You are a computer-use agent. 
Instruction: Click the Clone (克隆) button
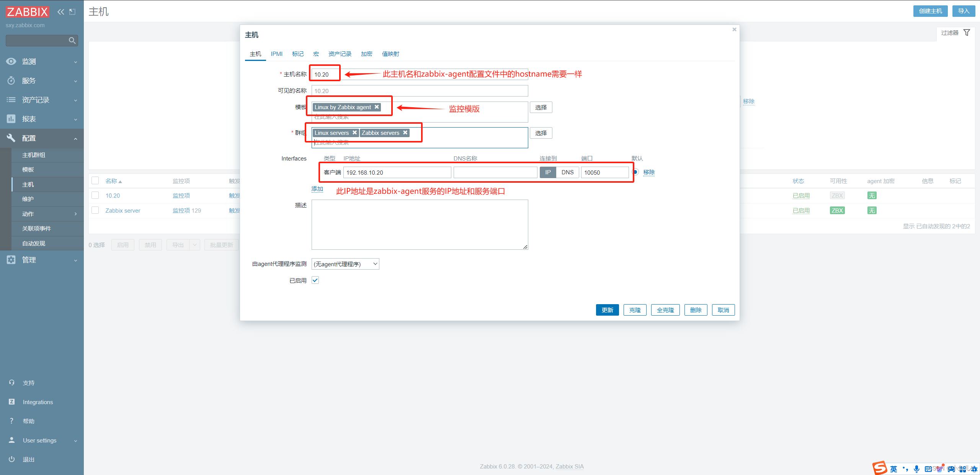[x=635, y=310]
